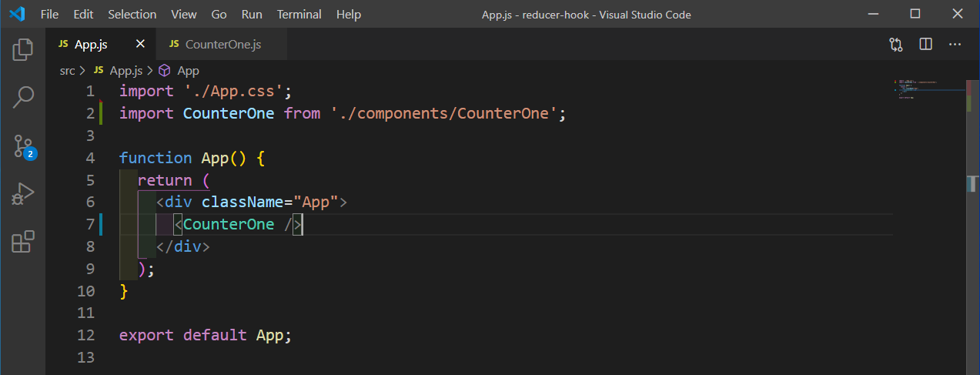Open the Terminal menu
Screen dimensions: 980x375
pyautogui.click(x=299, y=15)
